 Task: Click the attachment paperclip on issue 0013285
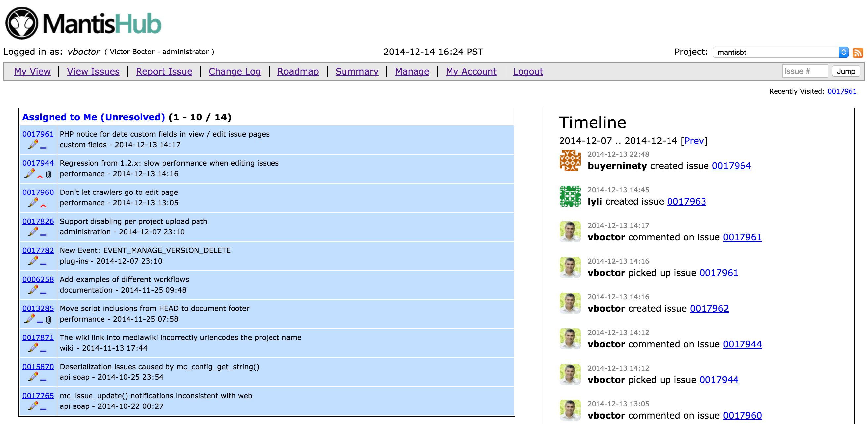tap(49, 320)
